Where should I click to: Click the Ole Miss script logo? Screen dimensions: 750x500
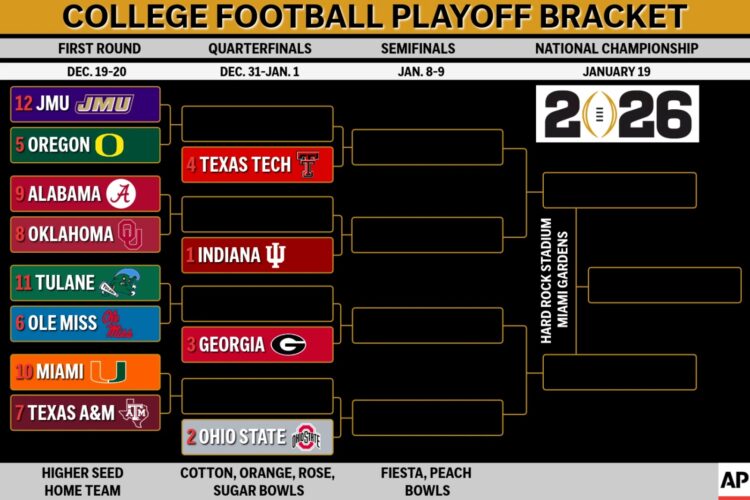pos(120,324)
